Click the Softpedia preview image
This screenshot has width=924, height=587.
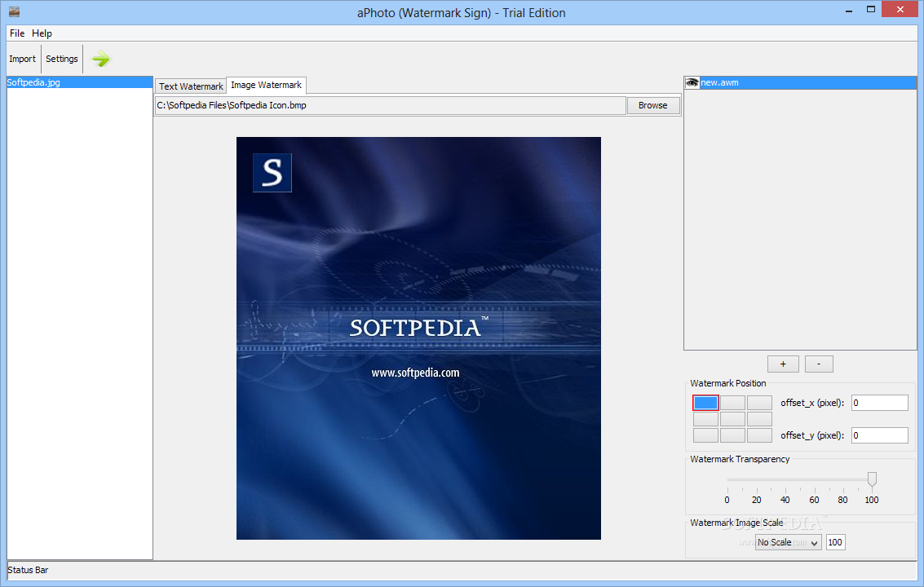[x=418, y=338]
